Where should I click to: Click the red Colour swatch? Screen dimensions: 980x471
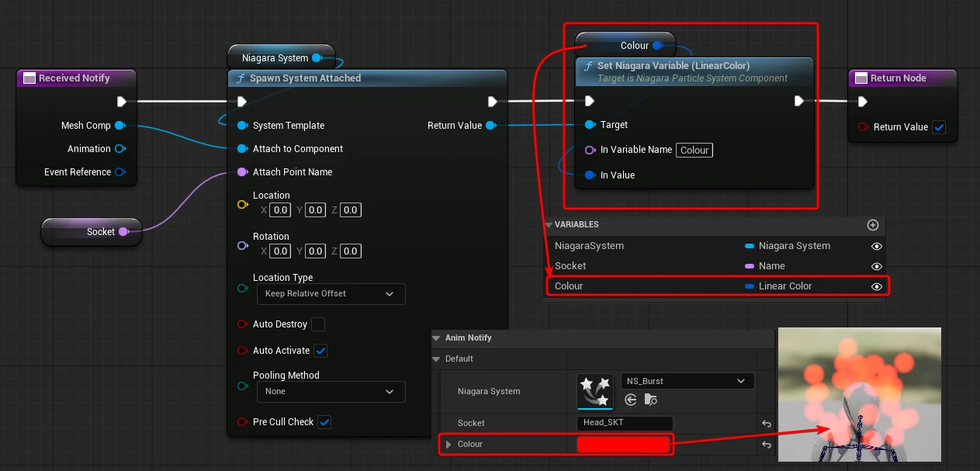click(623, 445)
